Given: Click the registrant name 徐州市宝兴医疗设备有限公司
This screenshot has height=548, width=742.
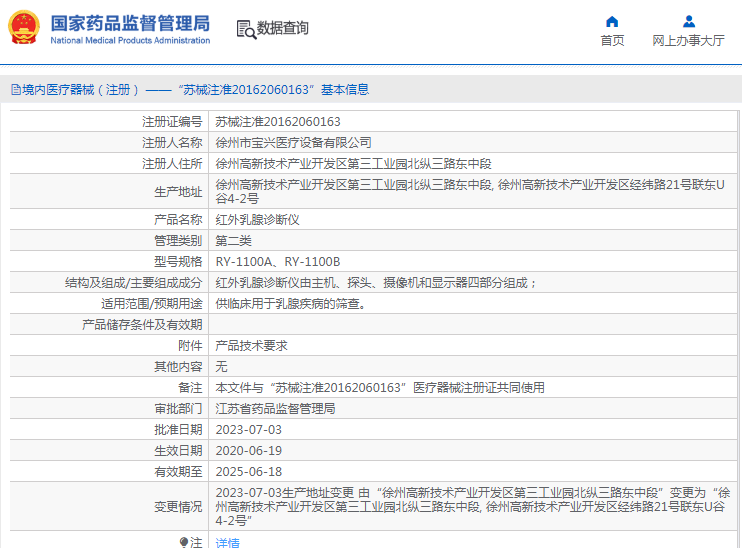Looking at the screenshot, I should pos(293,143).
